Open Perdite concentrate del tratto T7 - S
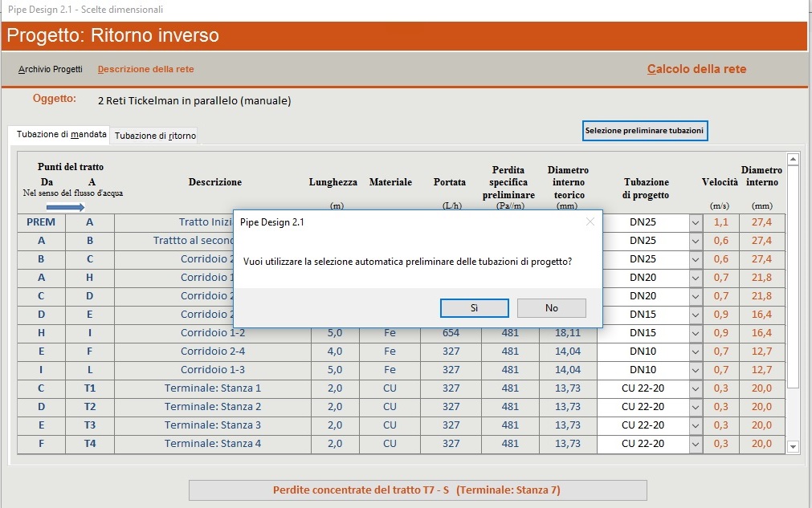 [x=418, y=490]
